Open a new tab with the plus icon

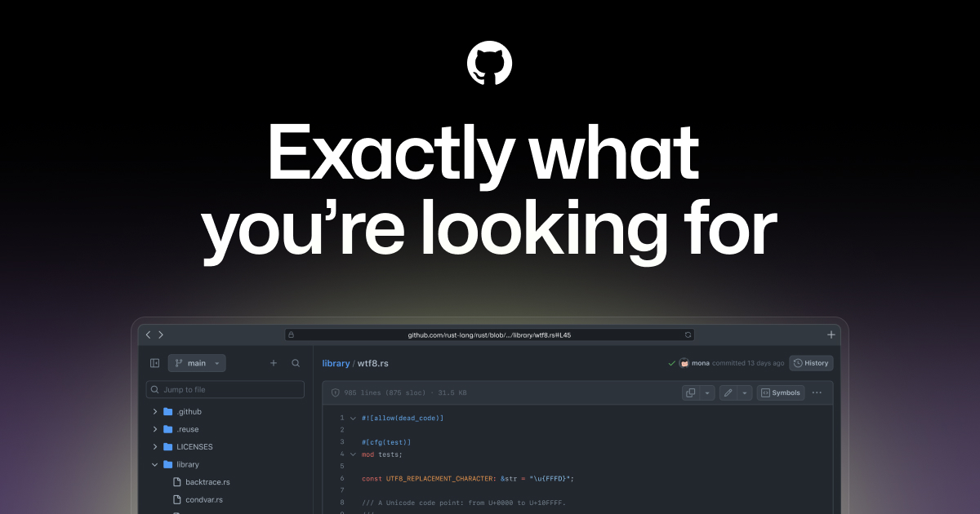831,335
